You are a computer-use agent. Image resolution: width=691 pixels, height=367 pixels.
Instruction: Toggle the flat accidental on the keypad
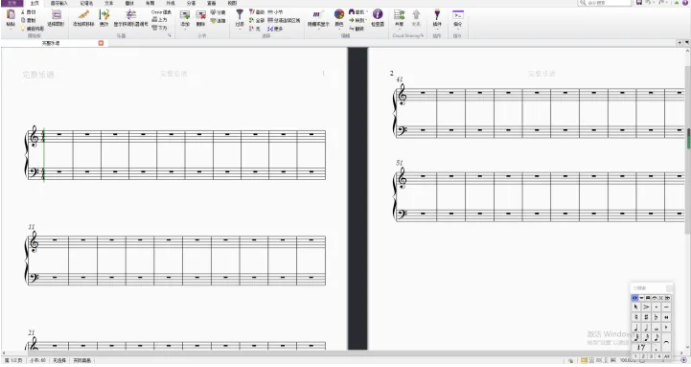(656, 317)
